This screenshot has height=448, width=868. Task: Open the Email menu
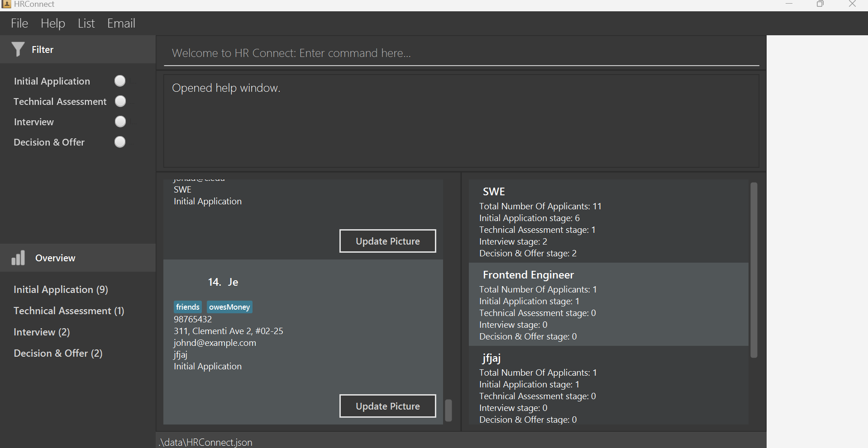[x=121, y=23]
